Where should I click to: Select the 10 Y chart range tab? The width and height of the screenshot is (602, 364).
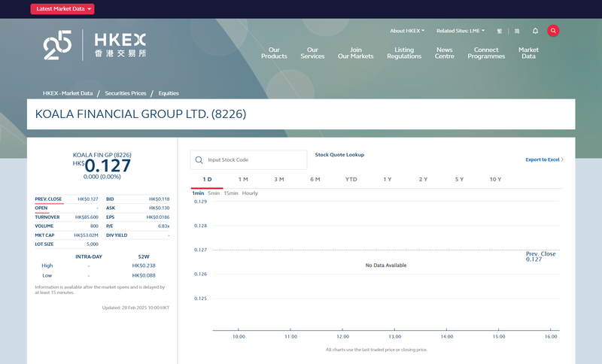495,180
